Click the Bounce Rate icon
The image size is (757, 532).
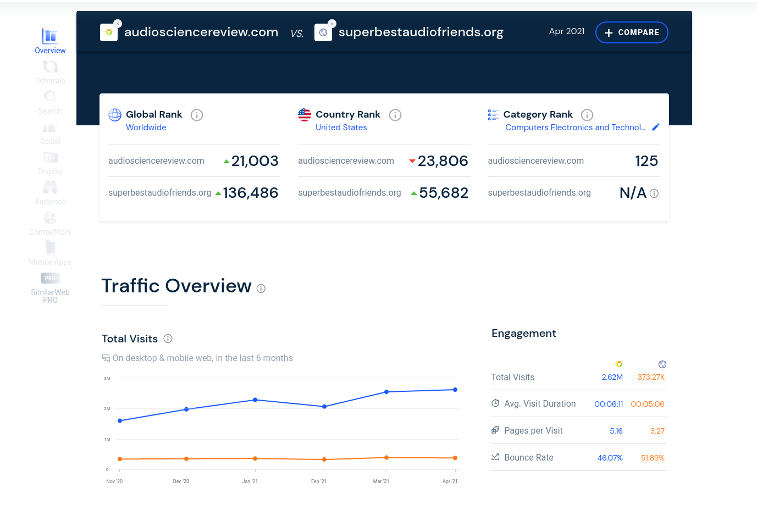click(495, 457)
